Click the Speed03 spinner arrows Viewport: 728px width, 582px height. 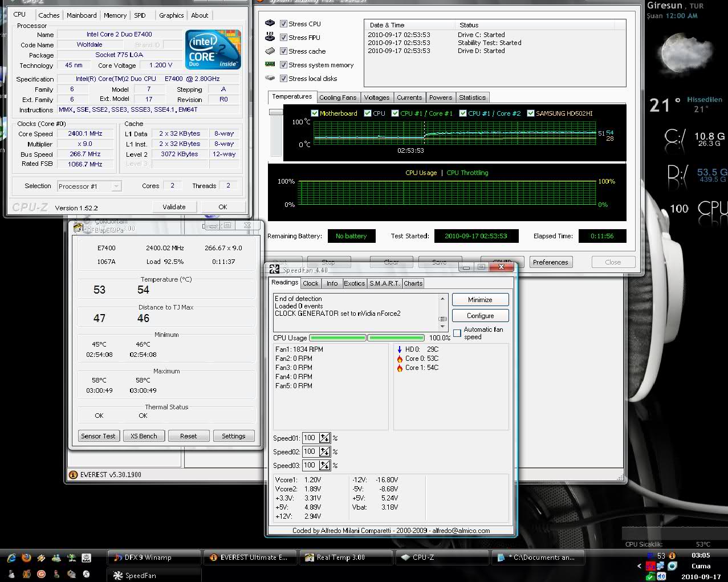point(324,465)
